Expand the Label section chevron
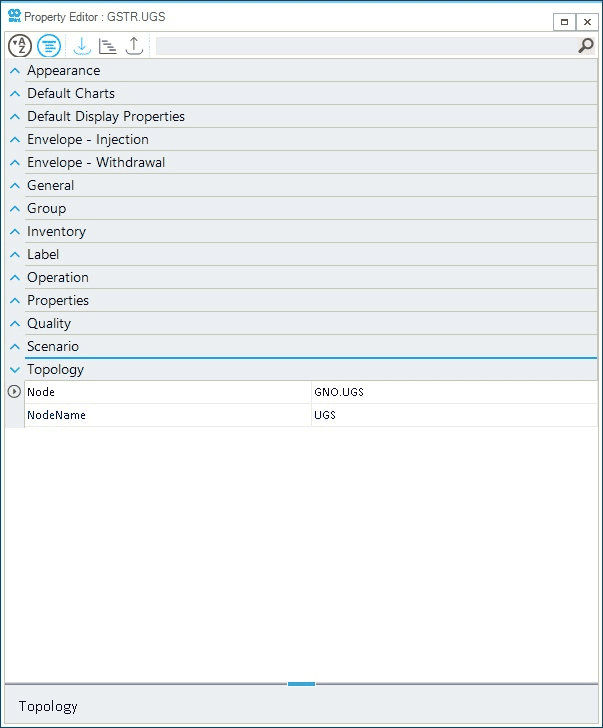603x728 pixels. [x=15, y=255]
